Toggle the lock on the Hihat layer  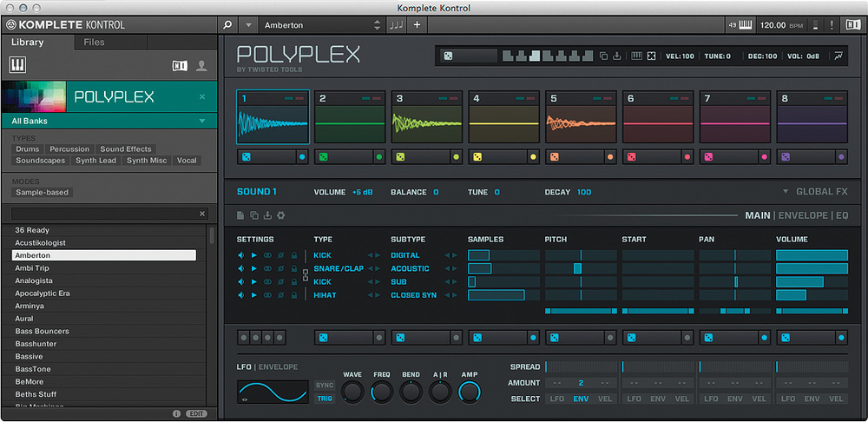point(294,295)
